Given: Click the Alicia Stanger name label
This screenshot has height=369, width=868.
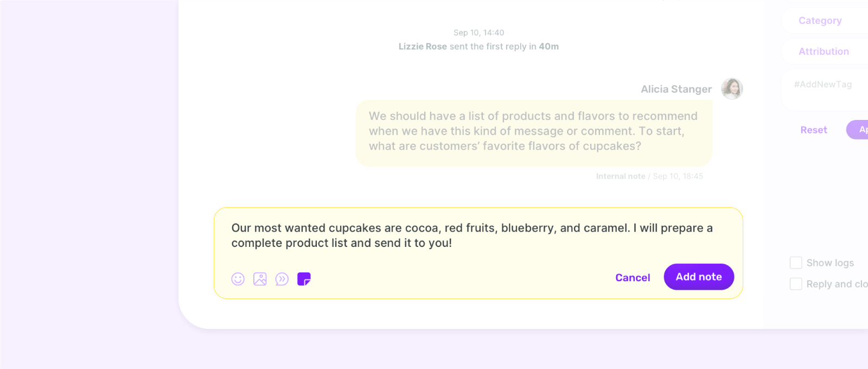Looking at the screenshot, I should point(676,89).
